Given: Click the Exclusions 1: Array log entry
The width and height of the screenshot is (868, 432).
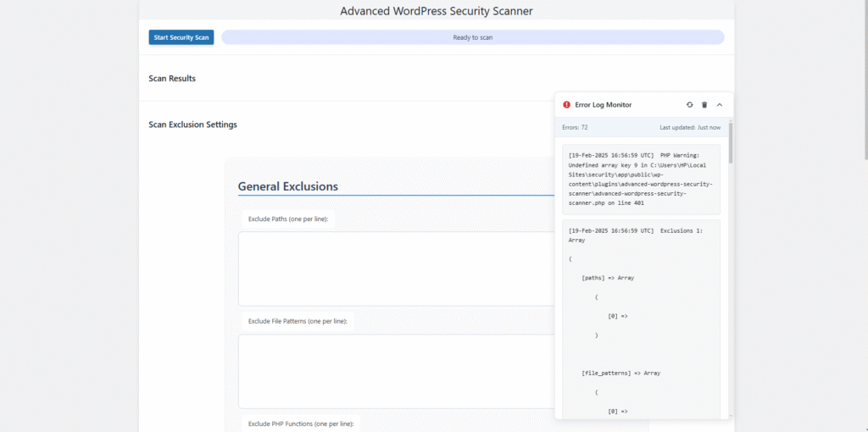Looking at the screenshot, I should [x=641, y=319].
